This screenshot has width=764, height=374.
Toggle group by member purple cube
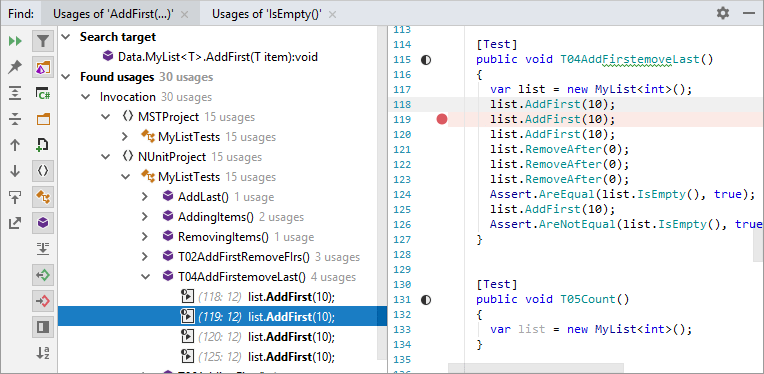coord(43,223)
